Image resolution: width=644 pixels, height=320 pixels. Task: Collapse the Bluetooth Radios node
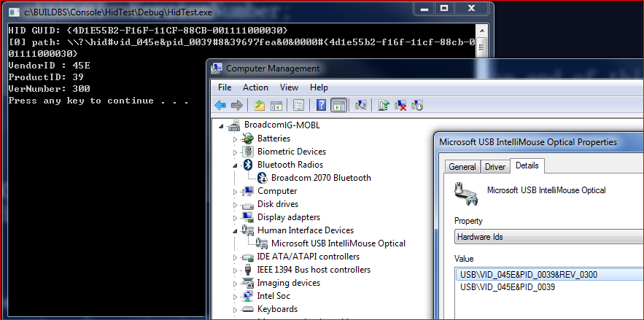pos(236,165)
